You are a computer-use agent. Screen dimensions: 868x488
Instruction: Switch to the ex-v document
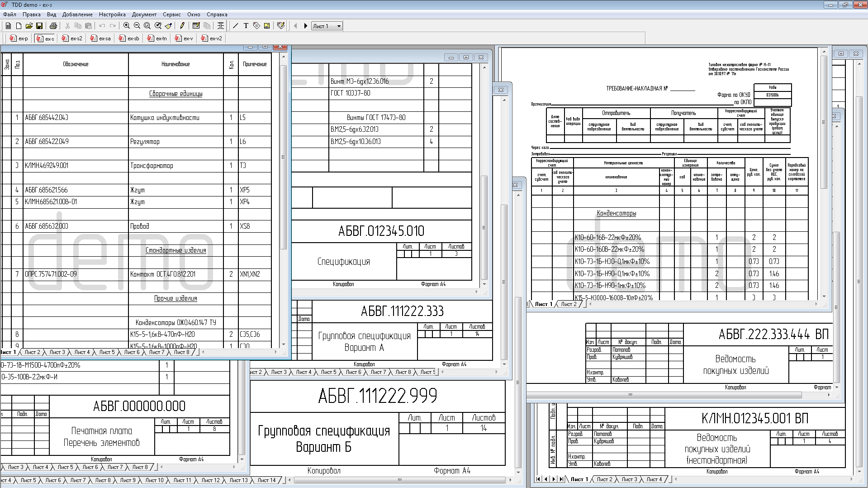tap(184, 38)
